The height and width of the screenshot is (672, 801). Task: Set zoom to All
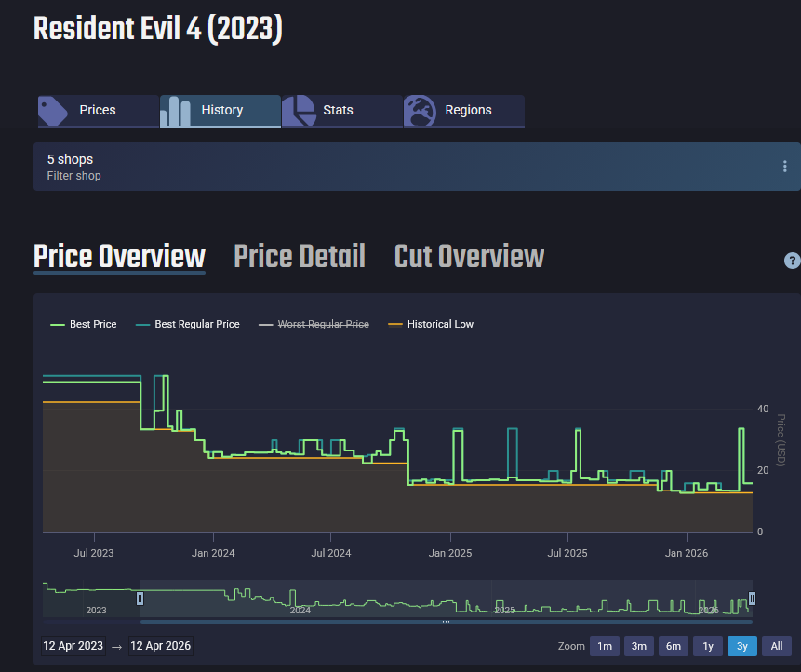777,646
